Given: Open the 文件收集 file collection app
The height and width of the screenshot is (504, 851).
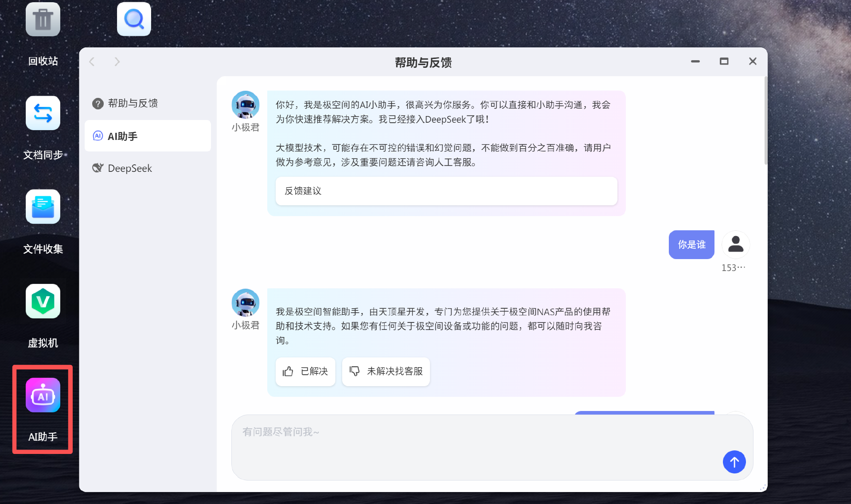Looking at the screenshot, I should (x=43, y=207).
